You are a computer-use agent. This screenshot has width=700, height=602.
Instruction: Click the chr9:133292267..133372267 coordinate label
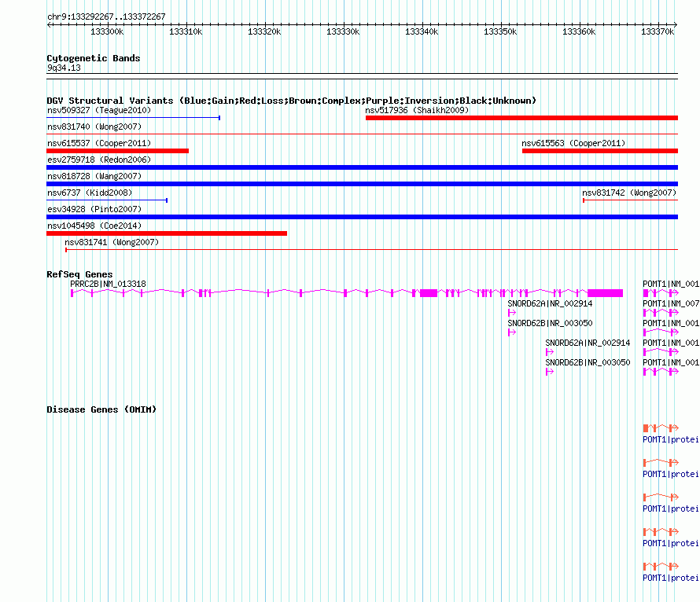(x=106, y=17)
